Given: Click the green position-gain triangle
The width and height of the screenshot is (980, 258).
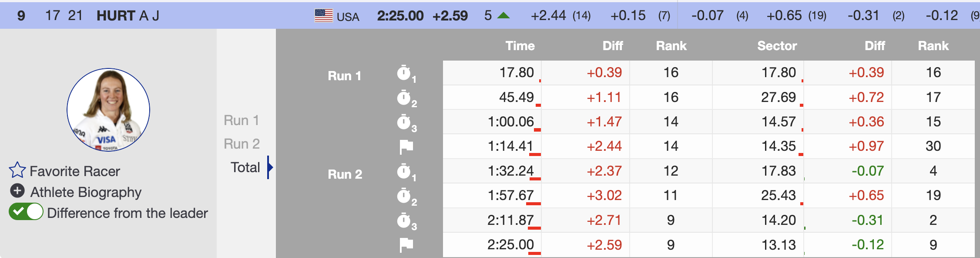Looking at the screenshot, I should [503, 16].
